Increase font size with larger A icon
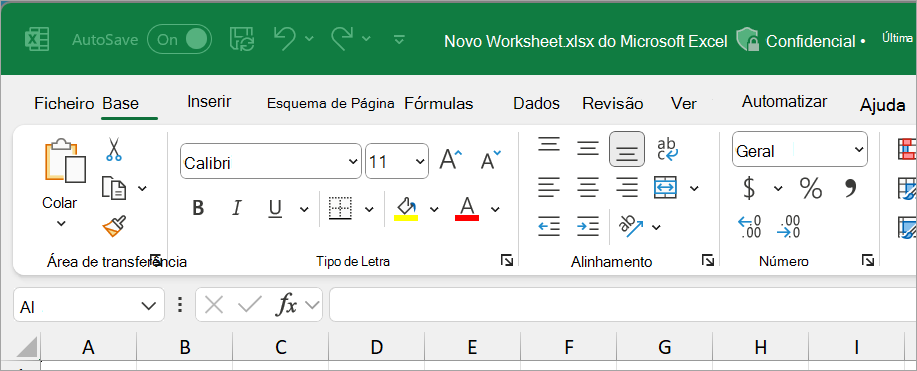 [x=450, y=159]
